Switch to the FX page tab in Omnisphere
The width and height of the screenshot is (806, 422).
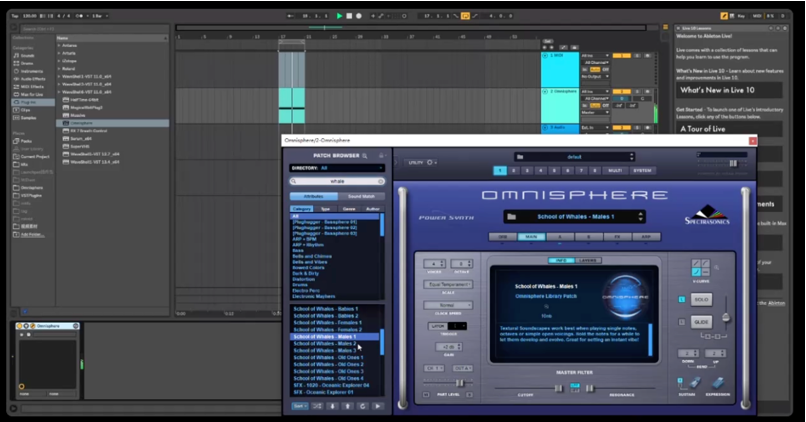[617, 237]
